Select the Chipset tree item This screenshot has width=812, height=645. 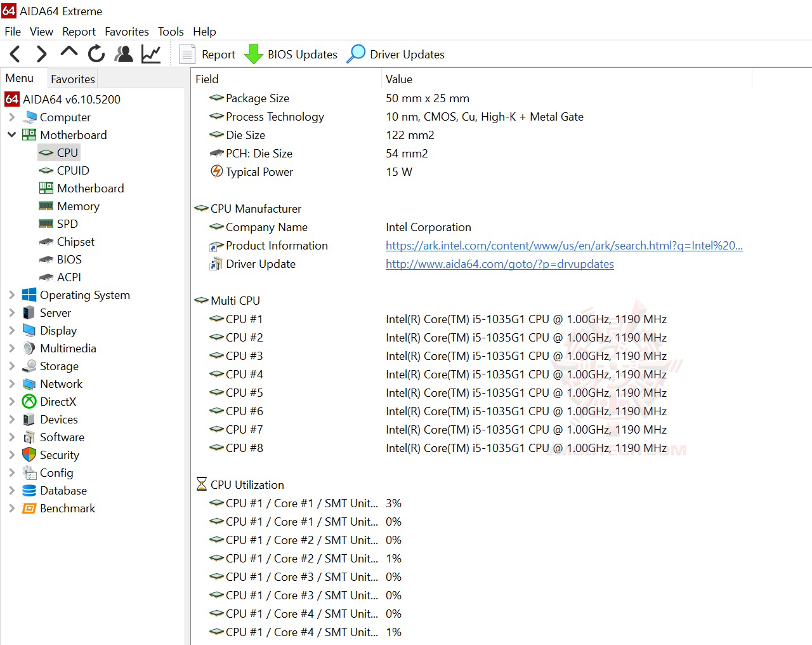pos(75,241)
